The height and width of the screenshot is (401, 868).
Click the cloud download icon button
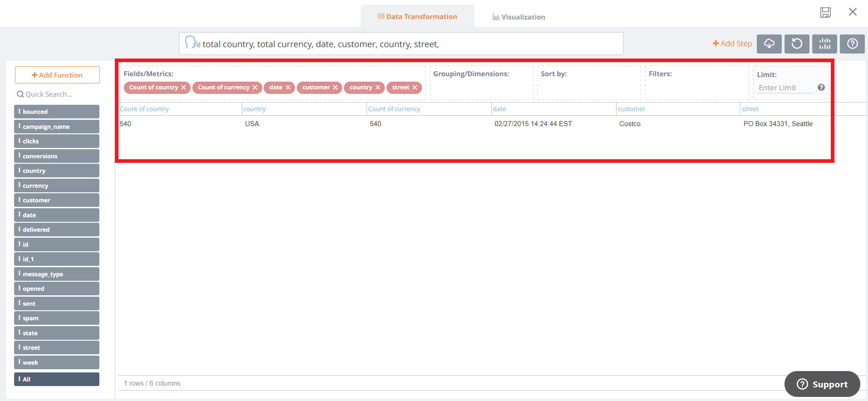coord(769,44)
